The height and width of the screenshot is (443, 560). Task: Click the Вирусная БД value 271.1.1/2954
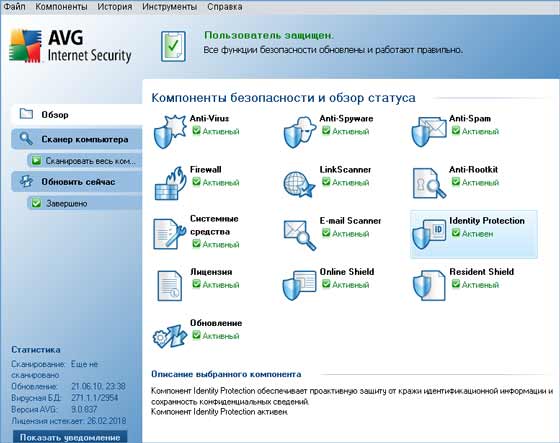(x=95, y=398)
